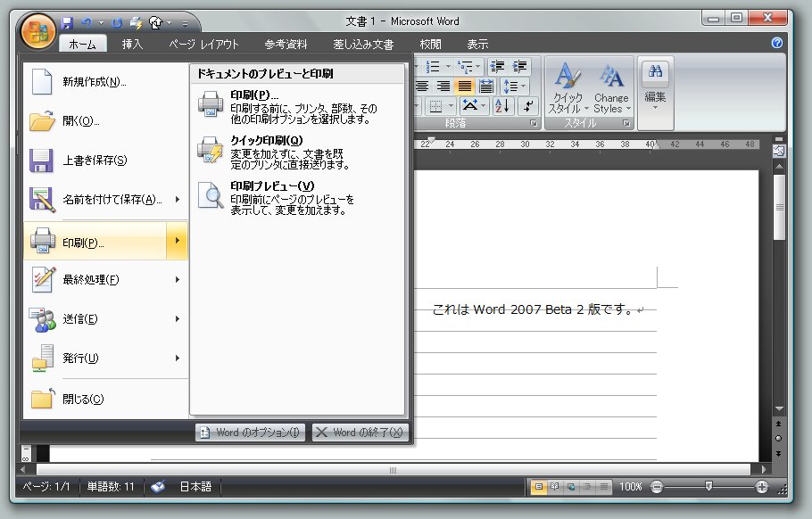The image size is (812, 519).
Task: Select 印刷(P) in the left menu list
Action: (95, 241)
